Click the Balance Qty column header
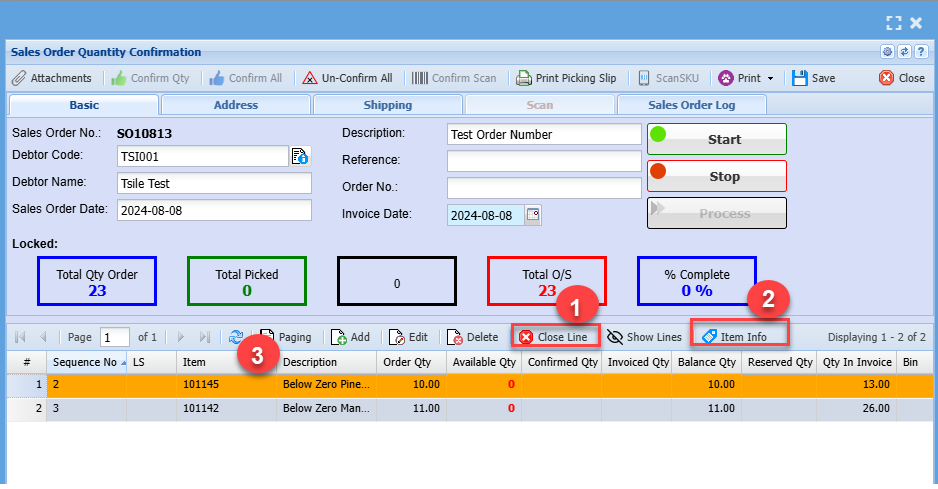The height and width of the screenshot is (489, 938). 706,362
